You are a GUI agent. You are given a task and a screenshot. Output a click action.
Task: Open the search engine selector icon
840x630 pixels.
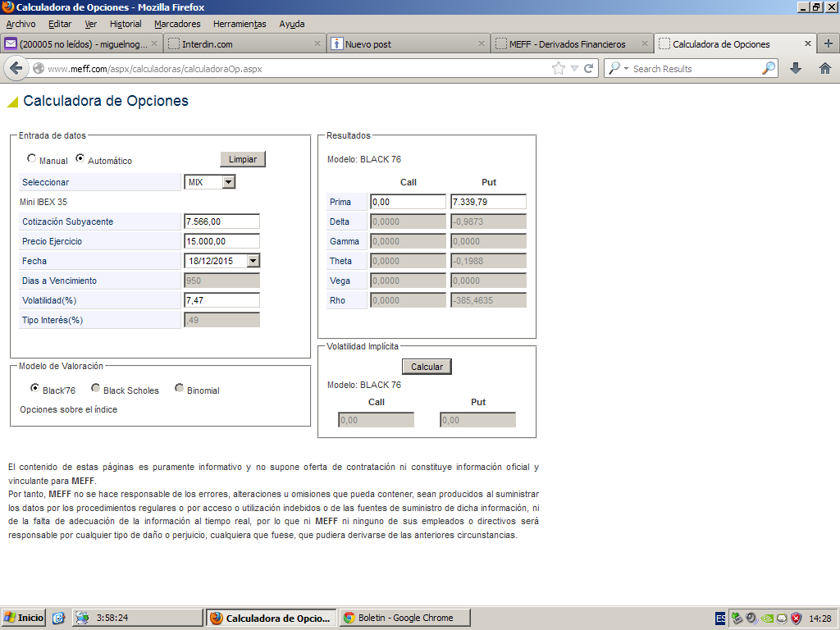pos(618,69)
